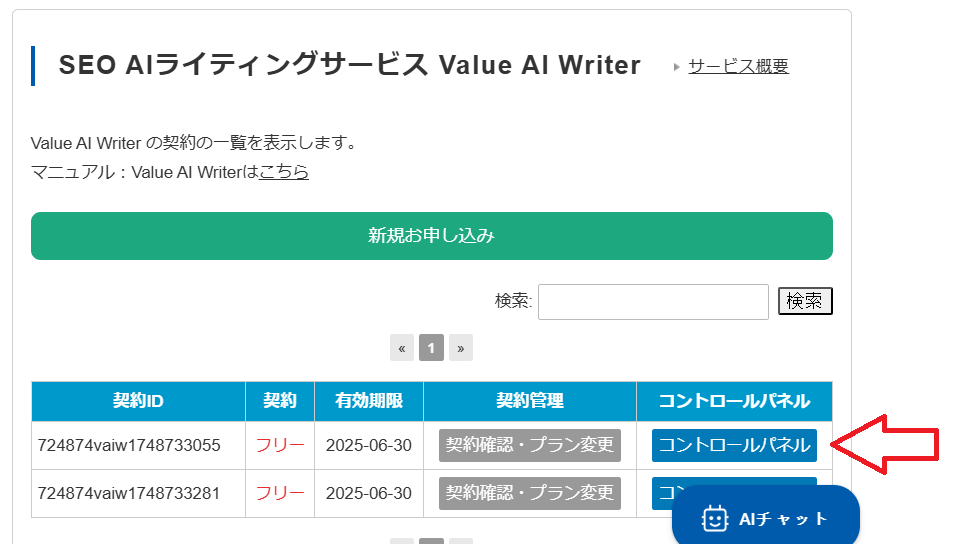Open the こちら manual link

[284, 172]
